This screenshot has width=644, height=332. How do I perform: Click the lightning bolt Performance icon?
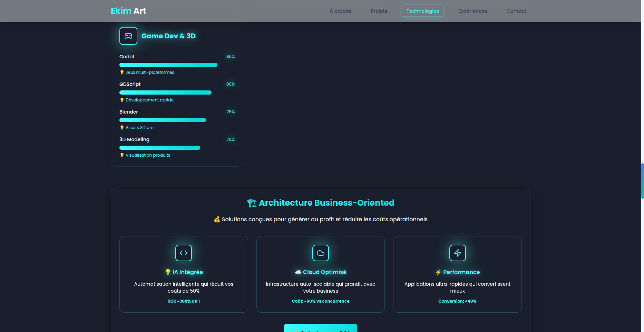[458, 253]
